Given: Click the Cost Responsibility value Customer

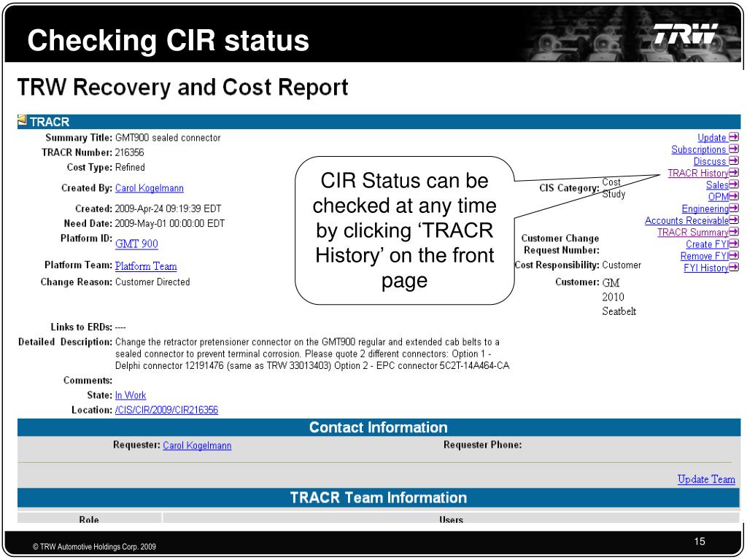Looking at the screenshot, I should pos(622,265).
